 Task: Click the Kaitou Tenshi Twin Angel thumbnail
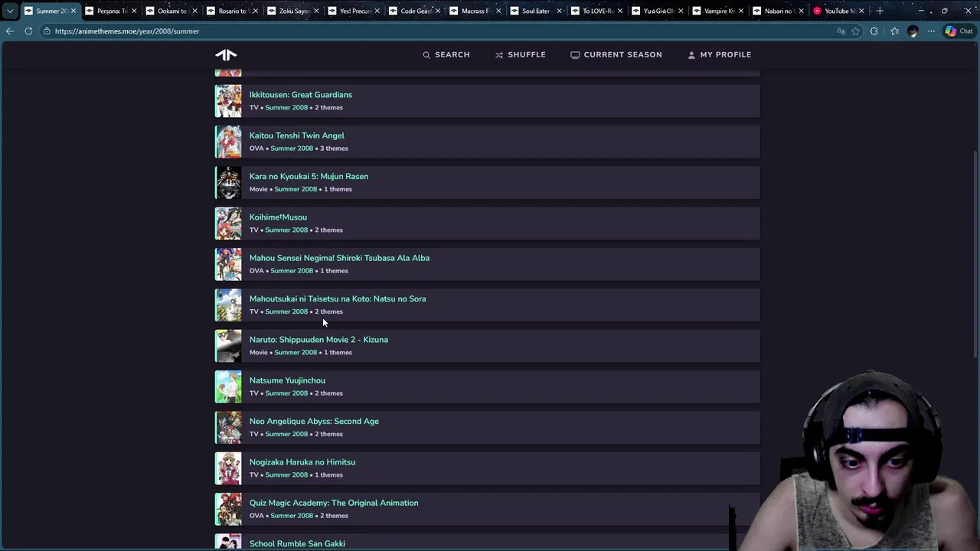click(228, 142)
